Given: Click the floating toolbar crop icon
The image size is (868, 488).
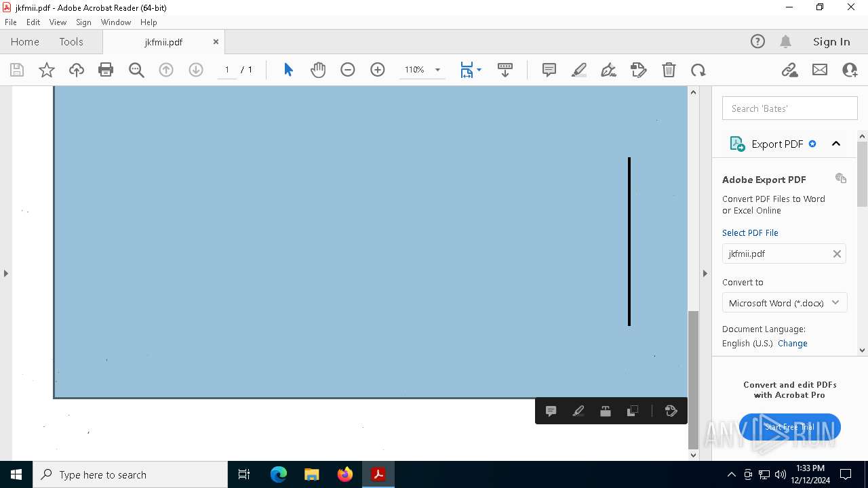Looking at the screenshot, I should pos(633,411).
